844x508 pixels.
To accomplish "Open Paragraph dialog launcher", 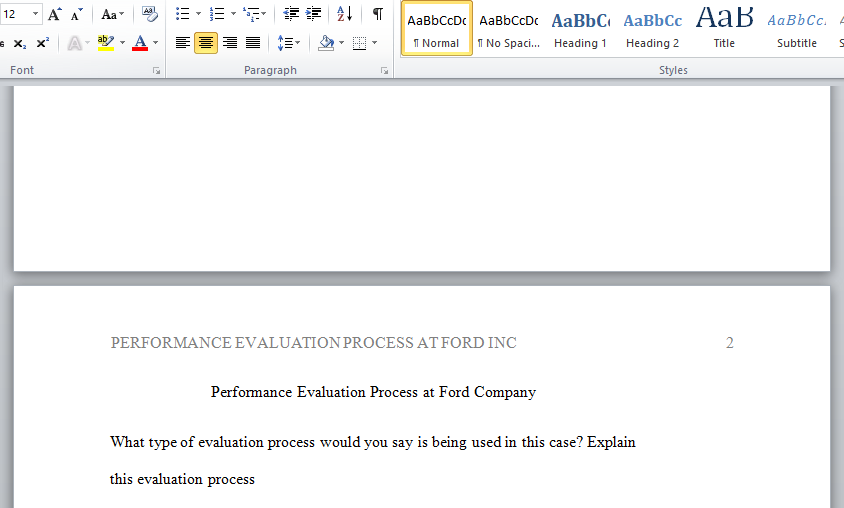I will [384, 70].
